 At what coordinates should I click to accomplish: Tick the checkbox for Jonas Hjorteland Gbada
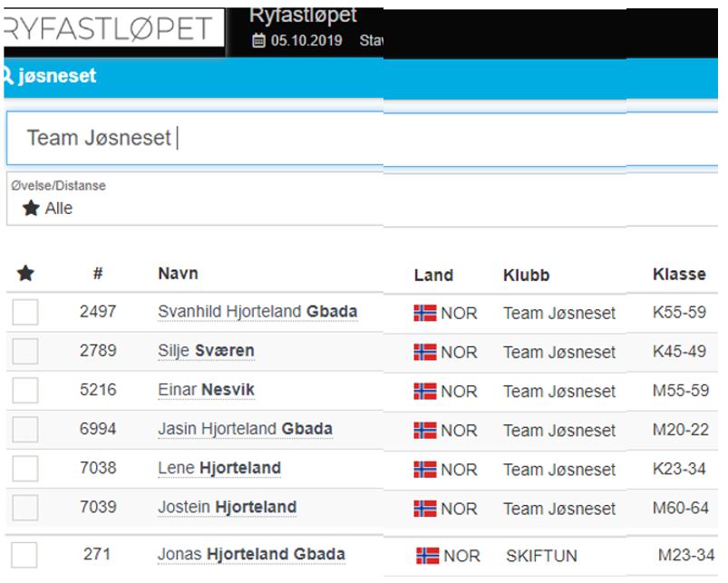click(24, 554)
